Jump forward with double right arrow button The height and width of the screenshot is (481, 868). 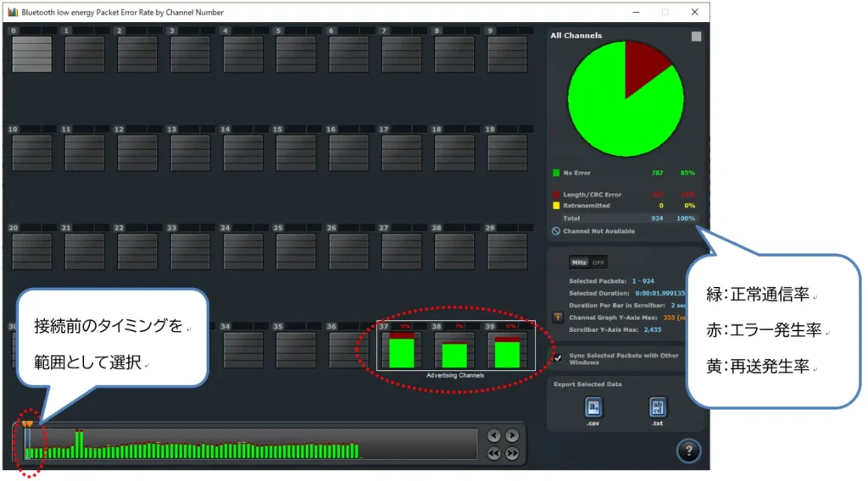click(512, 453)
